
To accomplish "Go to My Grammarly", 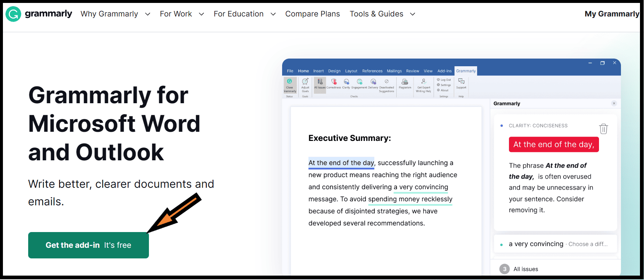I will (x=612, y=14).
